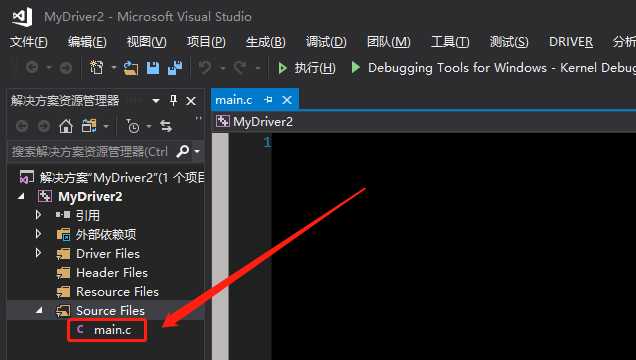Image resolution: width=636 pixels, height=360 pixels.
Task: Open the 视图(V) menu
Action: click(x=146, y=42)
